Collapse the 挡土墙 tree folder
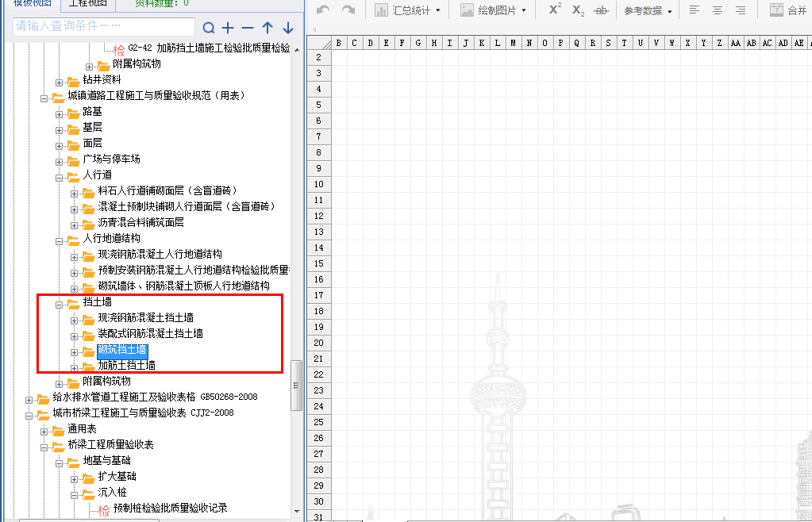812x522 pixels. 60,302
